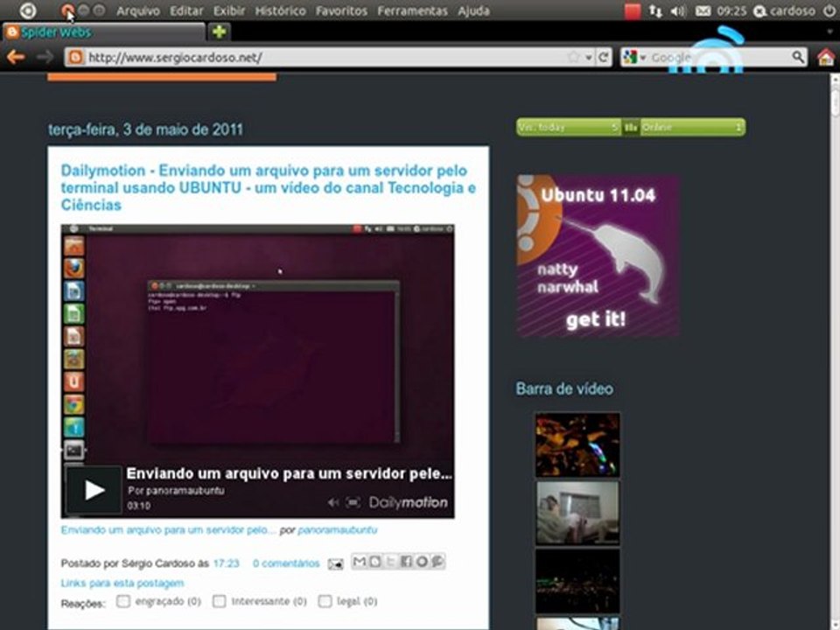This screenshot has width=840, height=630.
Task: Open the third video bar thumbnail
Action: click(577, 581)
